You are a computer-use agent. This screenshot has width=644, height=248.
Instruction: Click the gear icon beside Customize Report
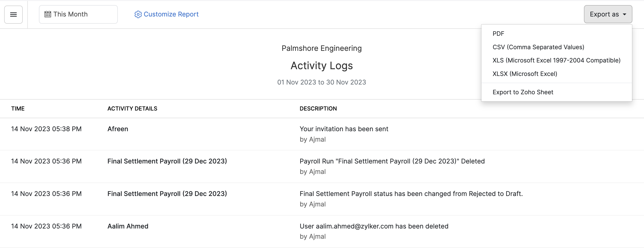coord(138,15)
